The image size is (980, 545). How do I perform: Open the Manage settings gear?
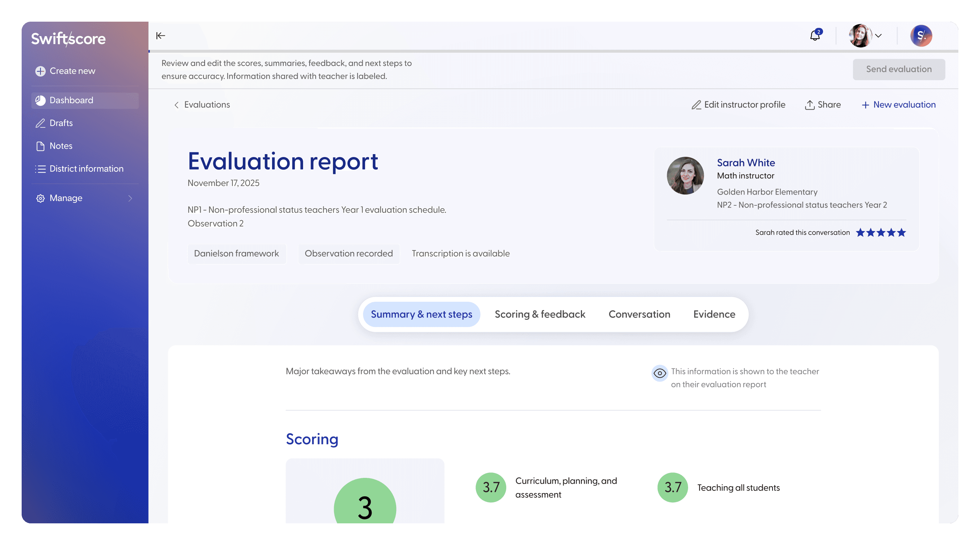pos(40,198)
